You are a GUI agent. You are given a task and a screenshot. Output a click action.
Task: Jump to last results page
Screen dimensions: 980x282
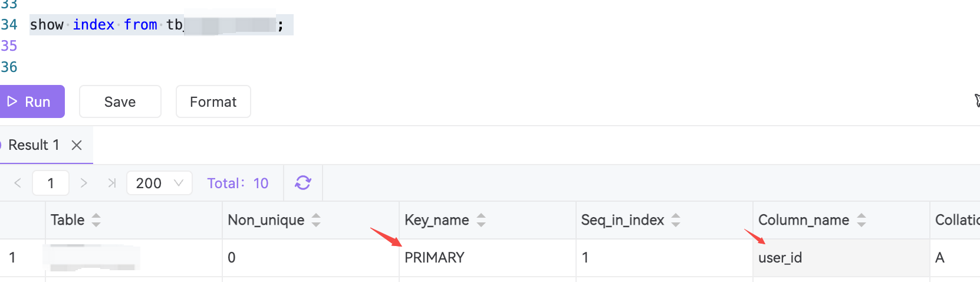(x=112, y=183)
